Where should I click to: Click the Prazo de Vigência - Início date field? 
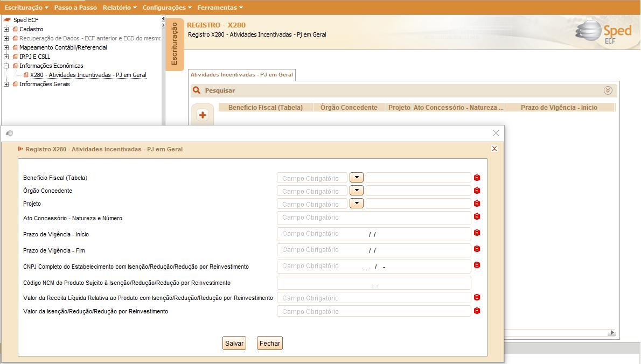[x=374, y=234]
